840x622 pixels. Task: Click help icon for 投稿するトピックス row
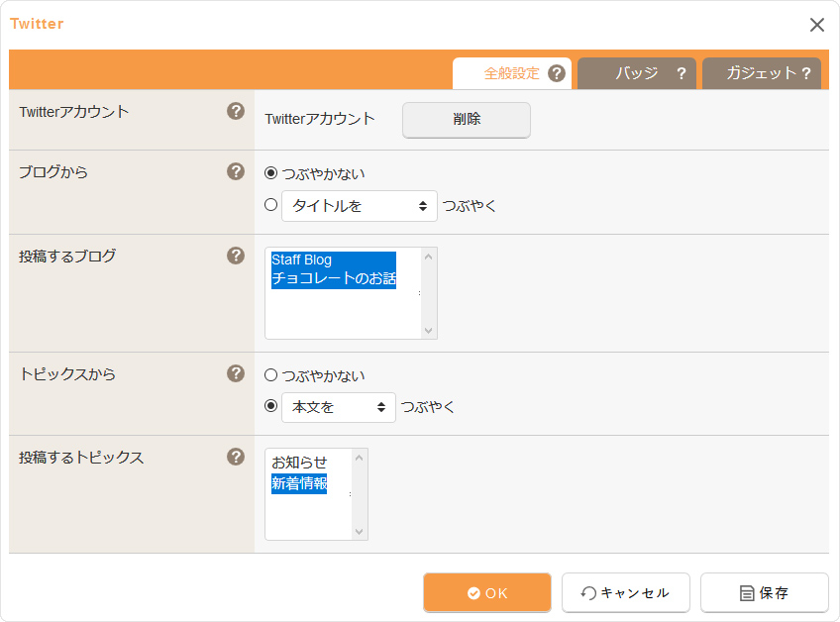coord(236,457)
